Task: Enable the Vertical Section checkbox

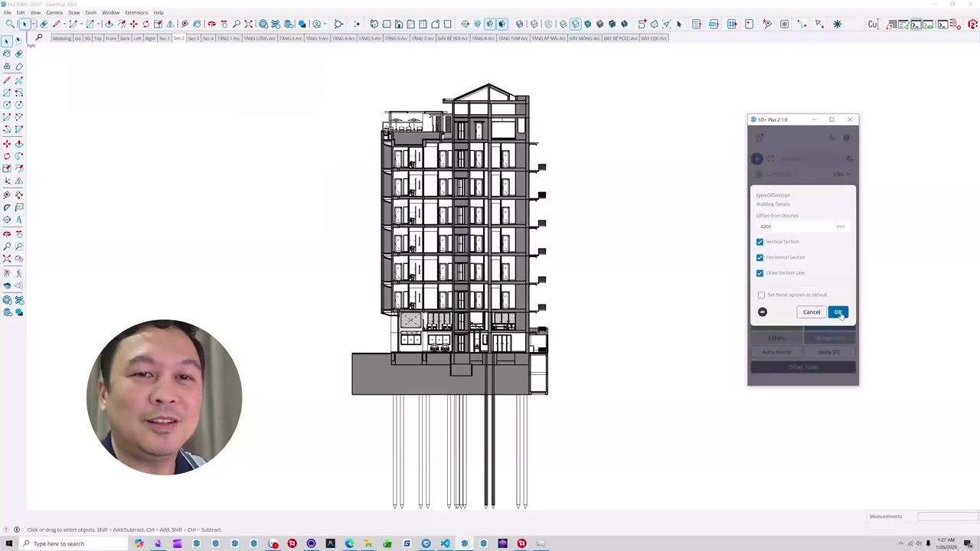Action: [x=759, y=242]
